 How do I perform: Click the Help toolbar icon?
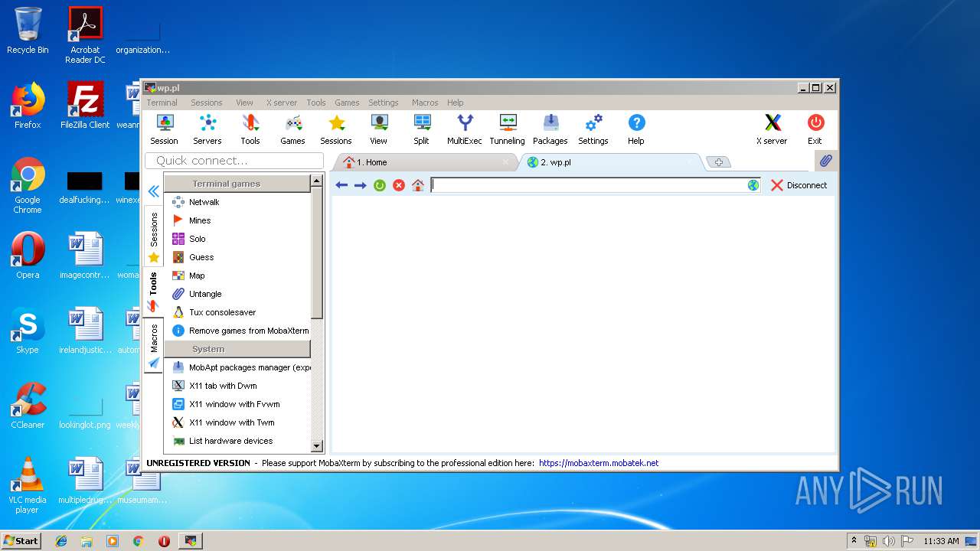point(636,129)
